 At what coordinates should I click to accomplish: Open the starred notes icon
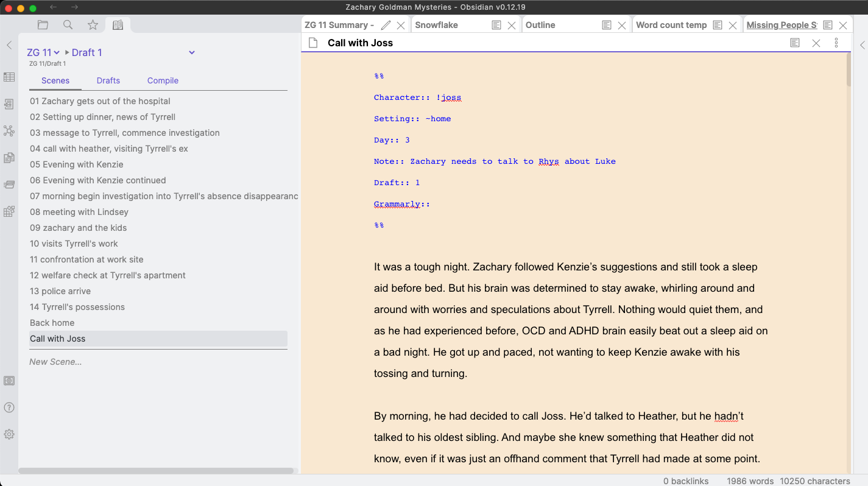tap(92, 24)
